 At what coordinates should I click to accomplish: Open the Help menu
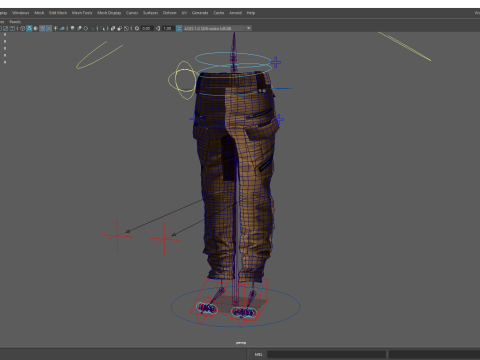tap(251, 13)
